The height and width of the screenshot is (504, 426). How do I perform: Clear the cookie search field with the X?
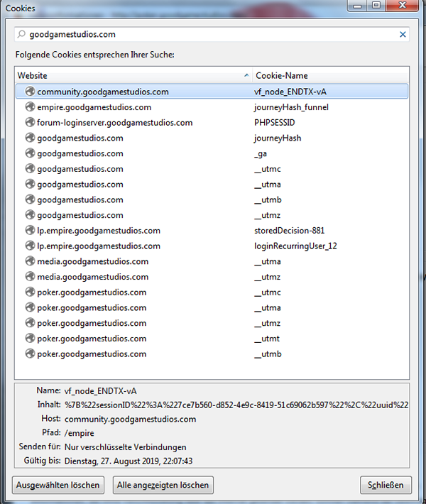pos(403,34)
